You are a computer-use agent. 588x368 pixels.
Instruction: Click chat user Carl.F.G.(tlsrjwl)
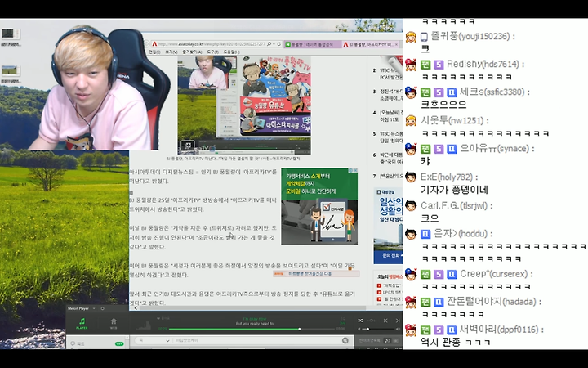pyautogui.click(x=454, y=205)
